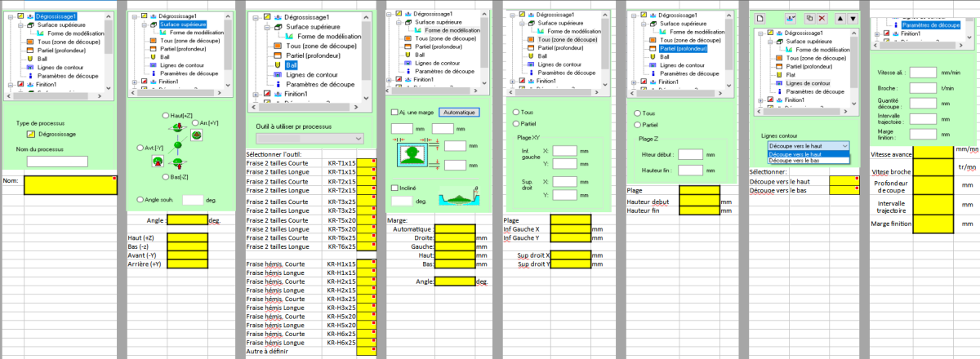Select Partiel radio above Plage Z
Screen dimensions: 980x359
638,125
